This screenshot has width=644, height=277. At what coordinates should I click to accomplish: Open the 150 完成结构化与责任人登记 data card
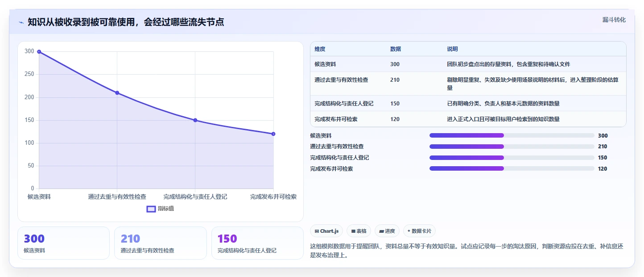(x=257, y=243)
